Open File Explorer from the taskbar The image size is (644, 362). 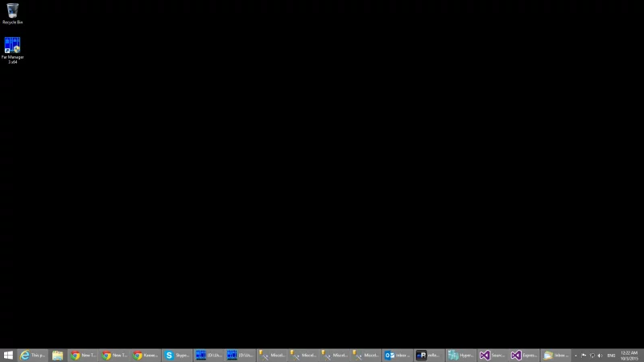(57, 356)
